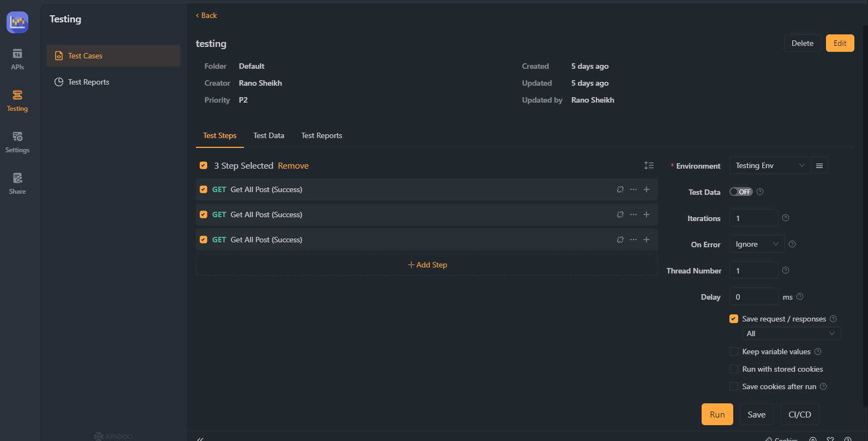
Task: Open the Settings sidebar icon
Action: pos(17,142)
